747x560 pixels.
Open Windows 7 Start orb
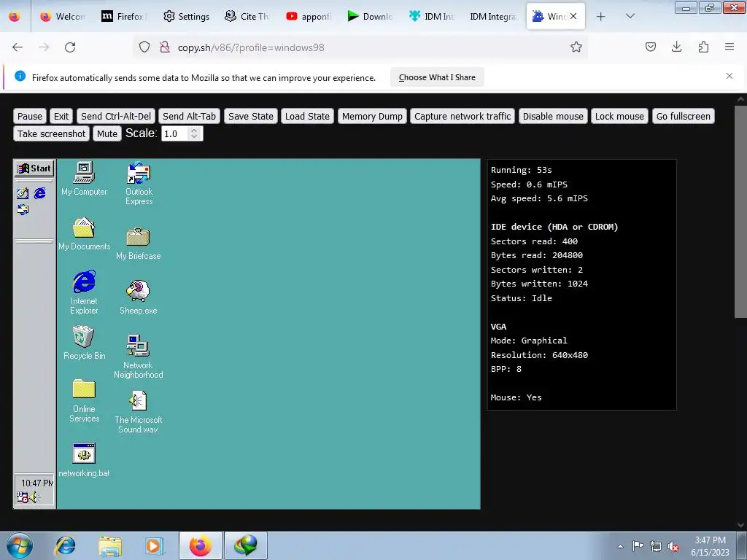tap(20, 545)
